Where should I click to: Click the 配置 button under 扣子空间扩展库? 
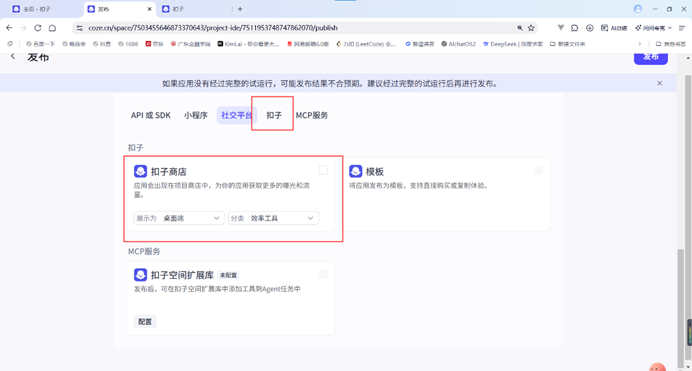click(x=145, y=322)
